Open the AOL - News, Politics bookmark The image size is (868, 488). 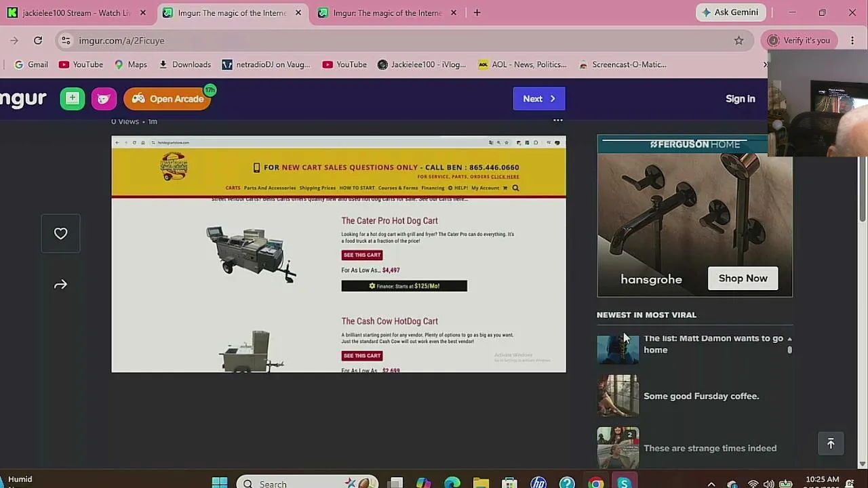tap(522, 64)
